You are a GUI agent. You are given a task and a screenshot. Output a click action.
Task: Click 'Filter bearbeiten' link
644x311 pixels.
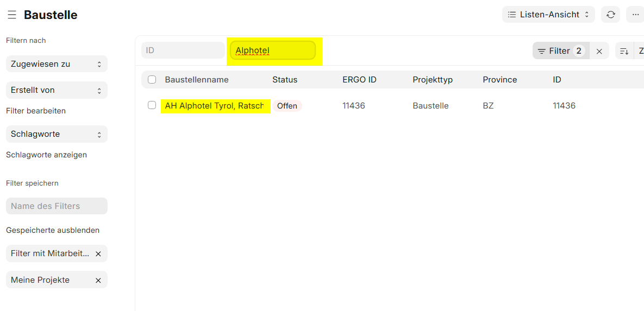pos(36,111)
